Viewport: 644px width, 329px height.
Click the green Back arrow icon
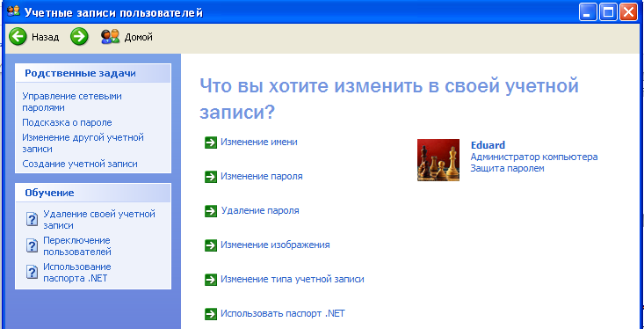point(18,37)
